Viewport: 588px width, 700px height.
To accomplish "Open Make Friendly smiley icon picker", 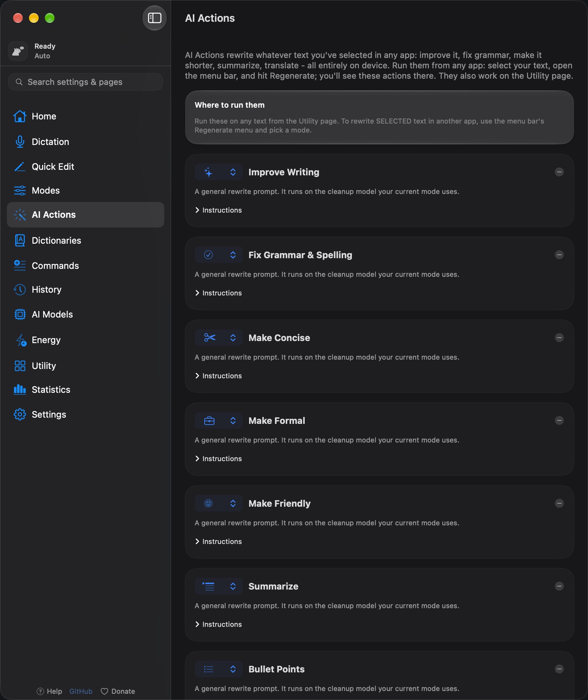I will [x=218, y=503].
